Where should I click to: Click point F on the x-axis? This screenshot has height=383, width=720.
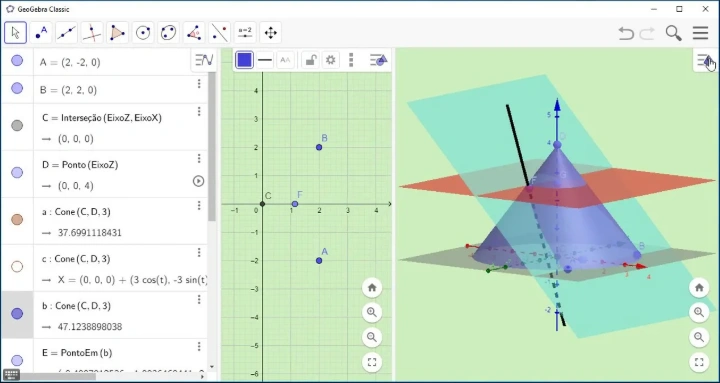(x=295, y=204)
